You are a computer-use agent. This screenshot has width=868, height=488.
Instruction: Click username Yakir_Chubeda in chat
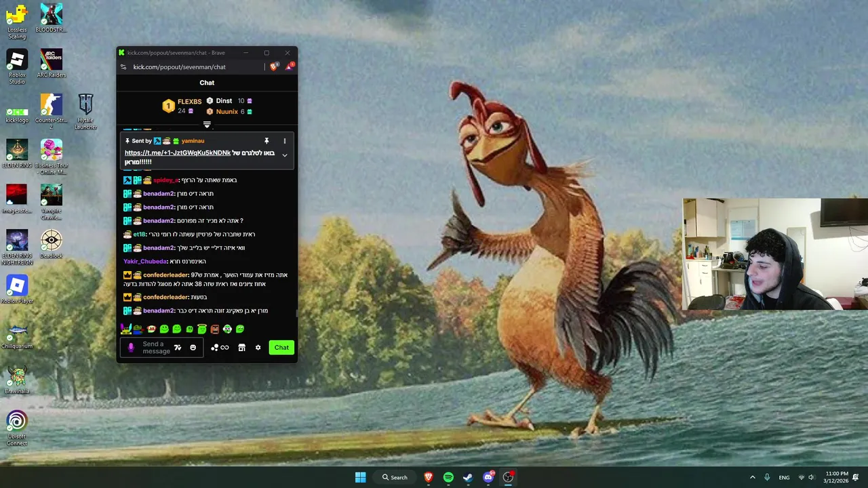point(144,262)
